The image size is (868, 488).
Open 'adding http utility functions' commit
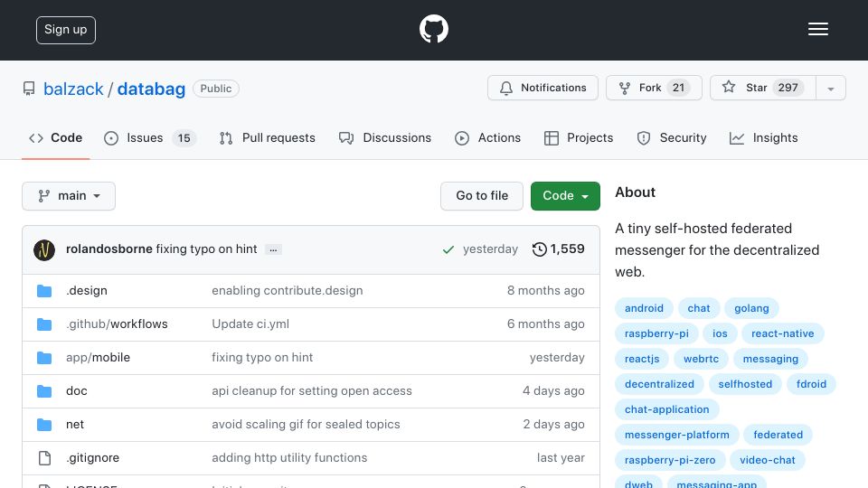289,457
